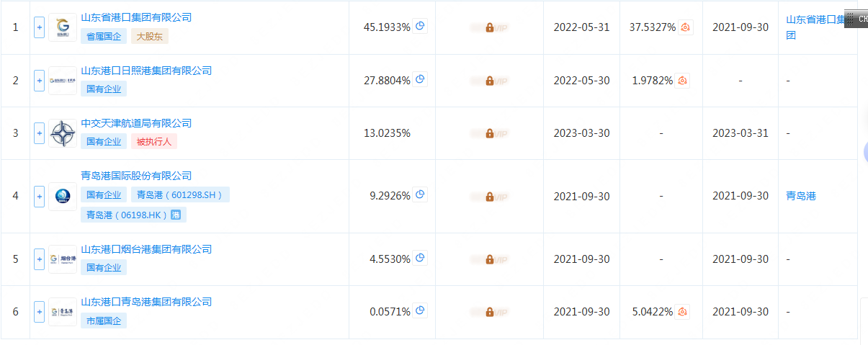Open 山东港口日照港集团有限公司 link

click(x=146, y=71)
